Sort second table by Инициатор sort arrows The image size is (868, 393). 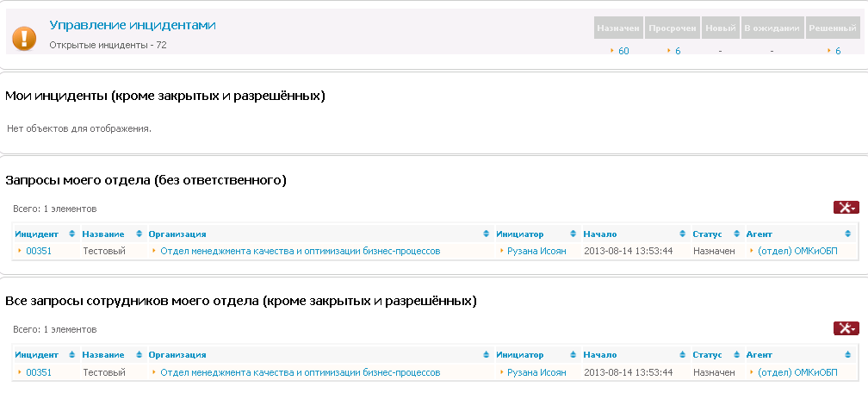[573, 355]
